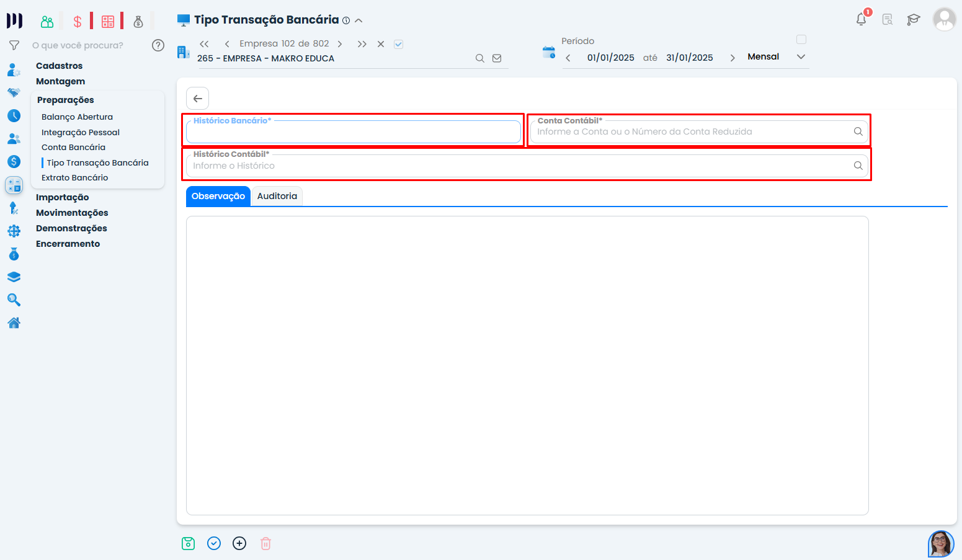
Task: Select the red grid table module icon
Action: pyautogui.click(x=108, y=22)
